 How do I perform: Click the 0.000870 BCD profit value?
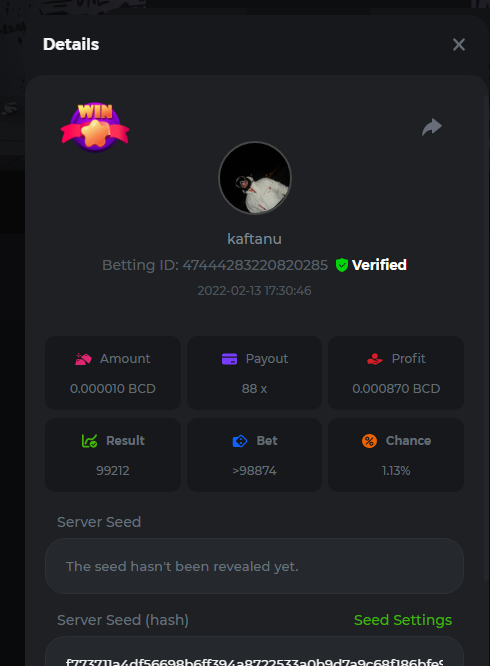[x=396, y=389]
